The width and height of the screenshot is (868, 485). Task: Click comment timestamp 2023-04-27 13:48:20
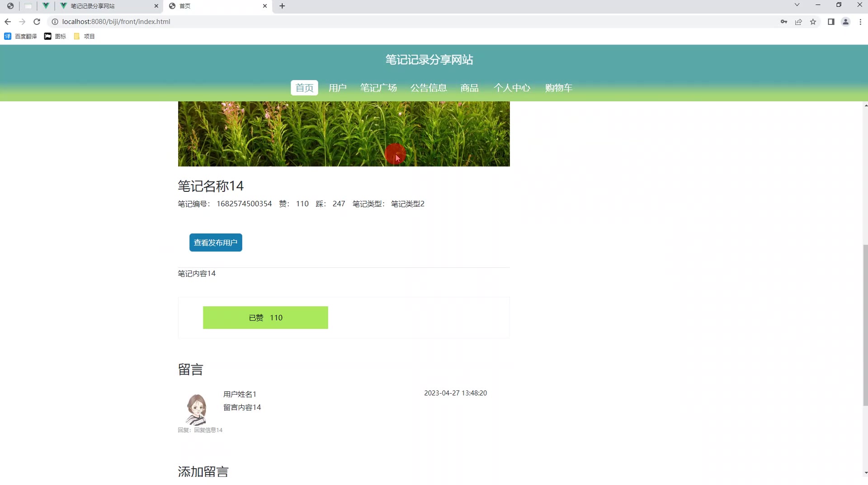455,393
